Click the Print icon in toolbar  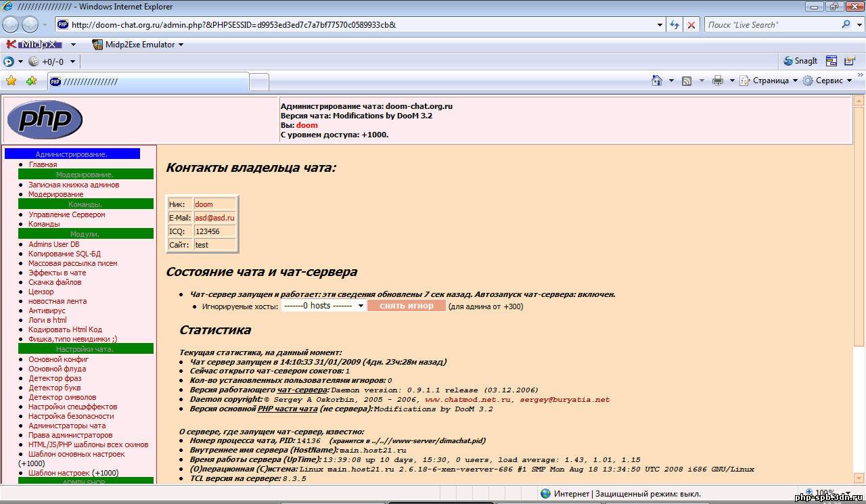pos(717,81)
